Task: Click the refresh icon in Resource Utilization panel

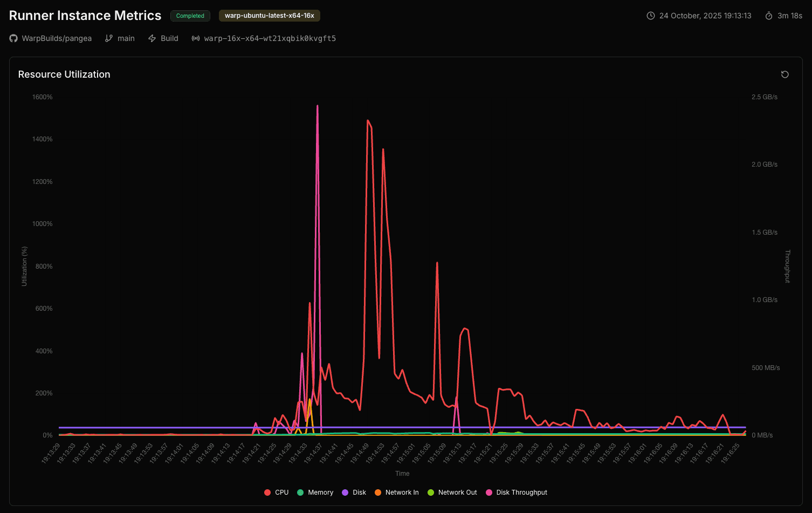Action: (x=785, y=74)
